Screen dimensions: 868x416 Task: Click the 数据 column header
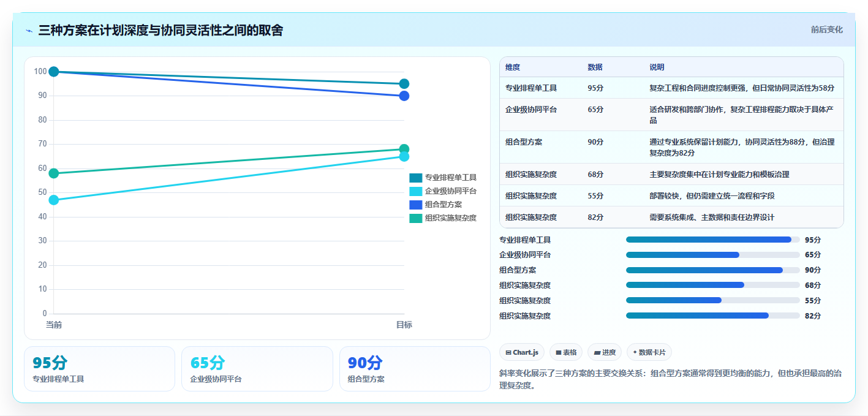[x=595, y=67]
